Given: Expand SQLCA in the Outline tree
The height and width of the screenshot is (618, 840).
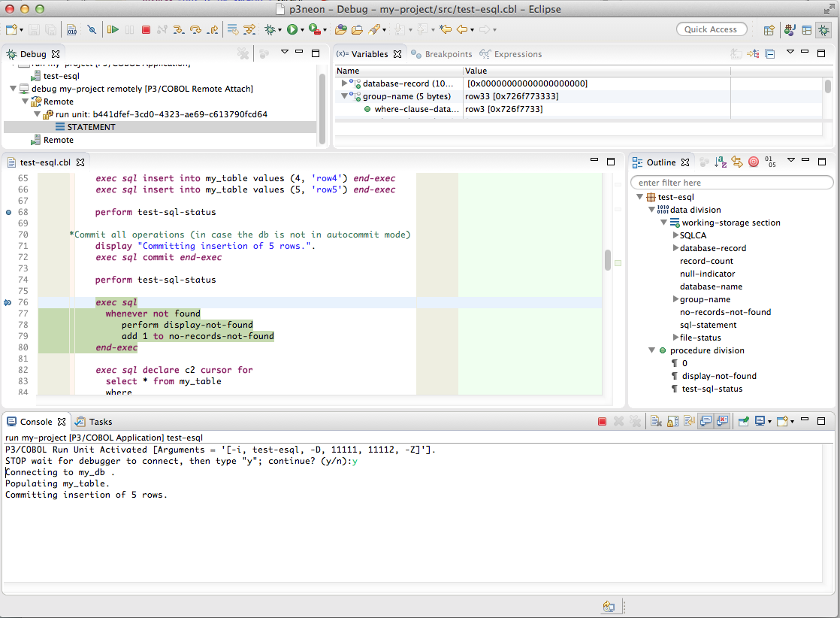Looking at the screenshot, I should click(675, 235).
